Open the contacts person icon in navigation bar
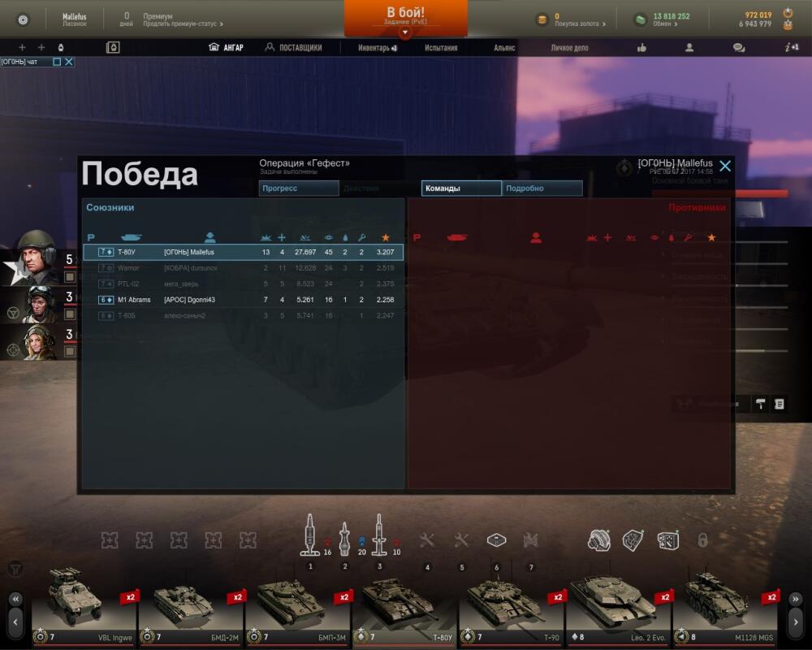This screenshot has height=650, width=812. (689, 48)
